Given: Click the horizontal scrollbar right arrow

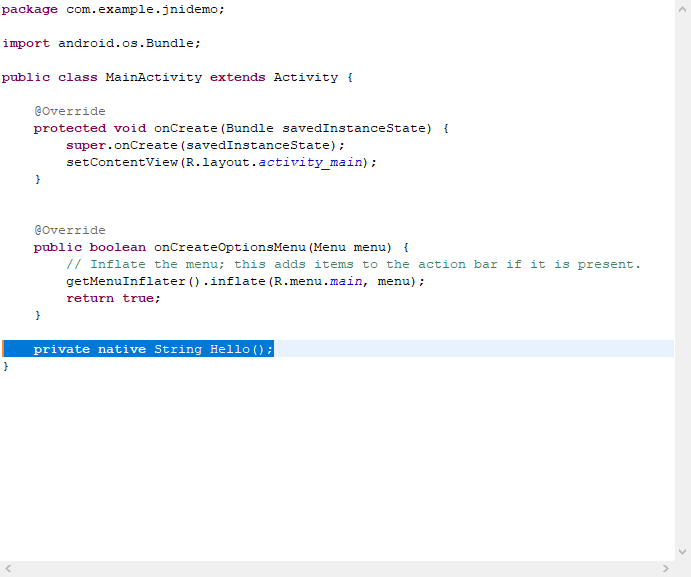Looking at the screenshot, I should click(x=667, y=569).
